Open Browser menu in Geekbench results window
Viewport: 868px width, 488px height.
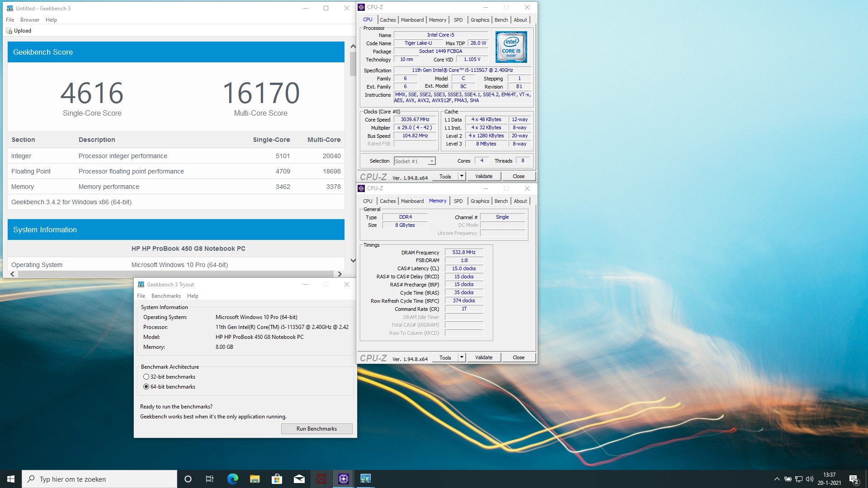pyautogui.click(x=30, y=20)
